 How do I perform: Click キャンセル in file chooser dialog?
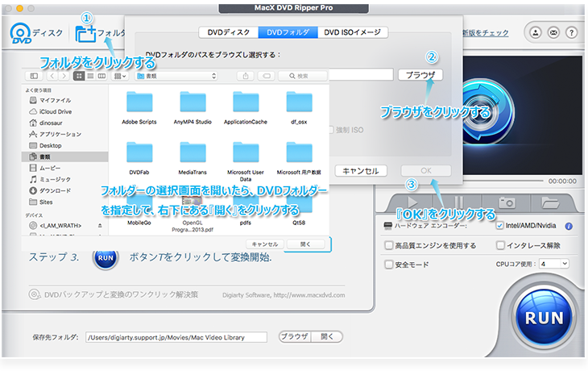pos(265,244)
